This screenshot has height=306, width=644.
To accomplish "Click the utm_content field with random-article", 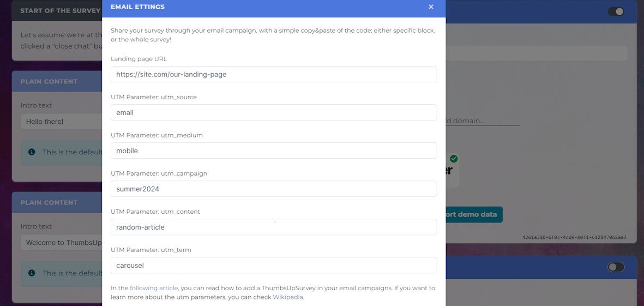I will pos(274,227).
